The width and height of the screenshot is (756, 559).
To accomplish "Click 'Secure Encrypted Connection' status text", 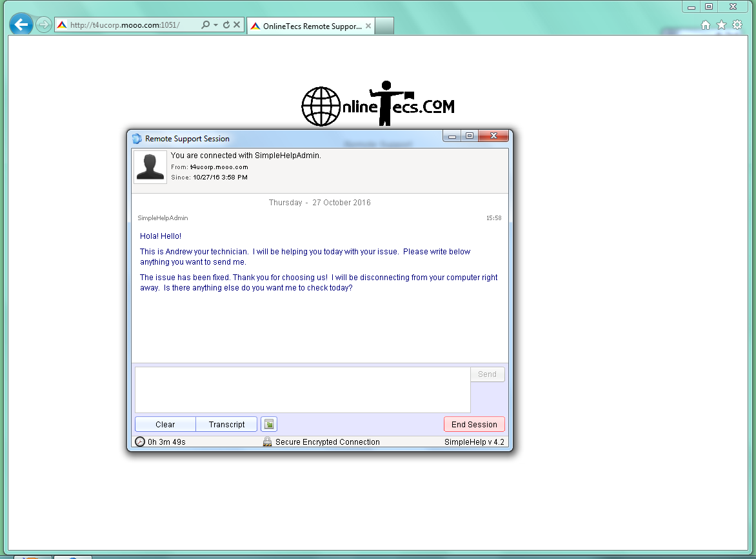I will tap(328, 442).
